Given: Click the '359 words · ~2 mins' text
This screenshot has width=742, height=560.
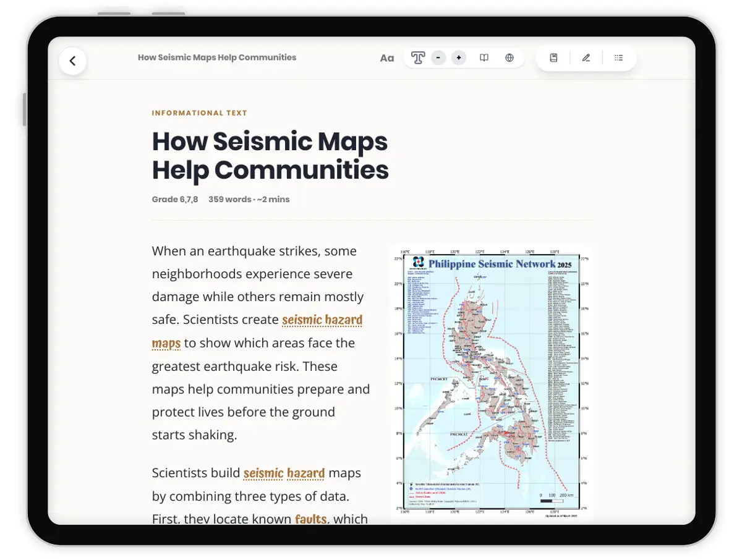Looking at the screenshot, I should point(249,200).
